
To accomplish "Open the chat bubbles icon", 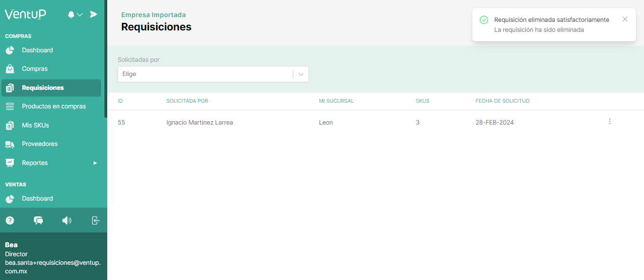I will coord(38,220).
